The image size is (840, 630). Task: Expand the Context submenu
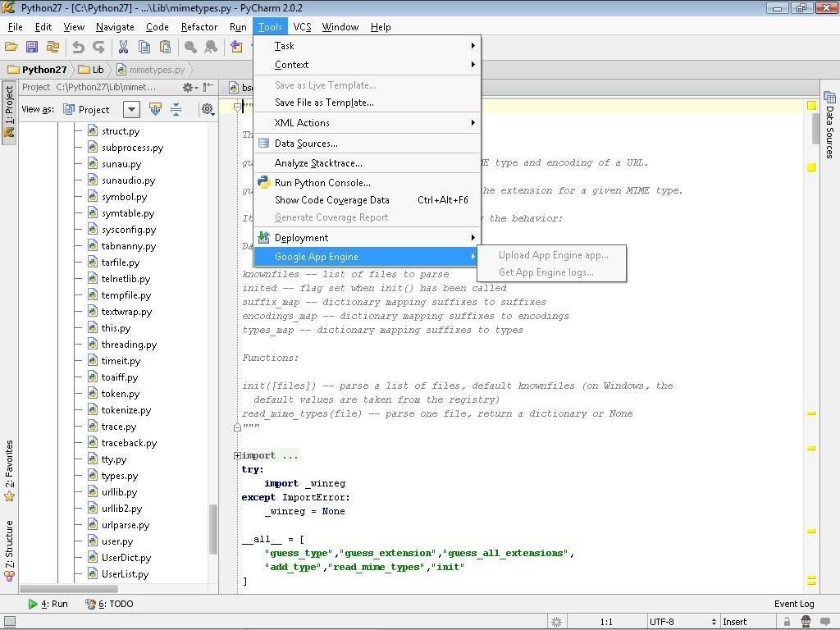[x=367, y=64]
